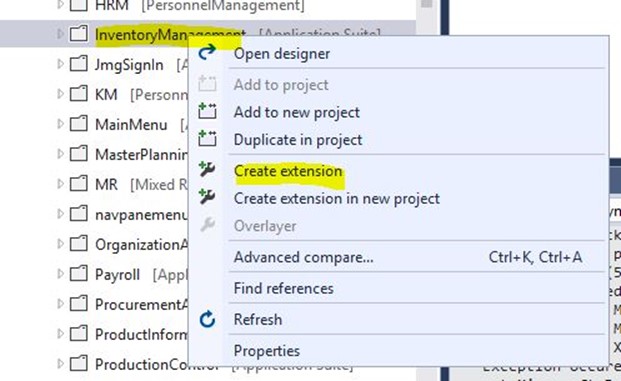Click the InventoryManagement menu node icon
Screen dimensions: 621x381
coord(78,34)
